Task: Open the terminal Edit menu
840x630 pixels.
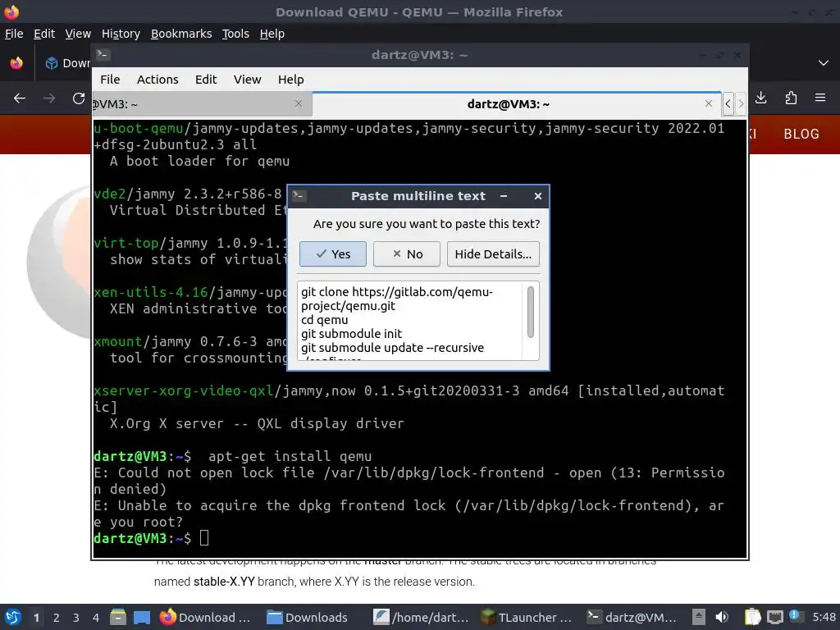Action: 206,80
